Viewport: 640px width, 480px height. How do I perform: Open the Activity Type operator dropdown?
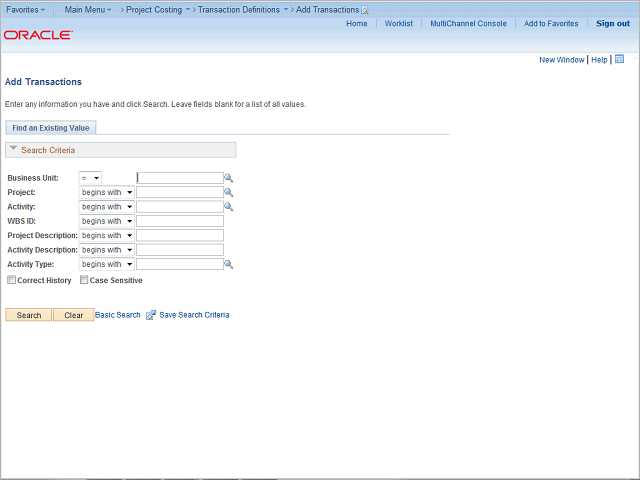[107, 264]
